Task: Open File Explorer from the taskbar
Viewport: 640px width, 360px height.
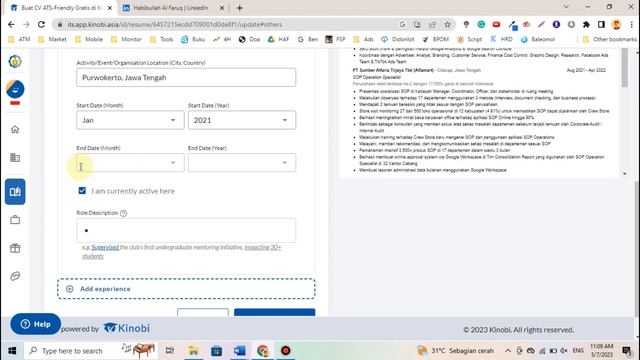Action: point(193,351)
